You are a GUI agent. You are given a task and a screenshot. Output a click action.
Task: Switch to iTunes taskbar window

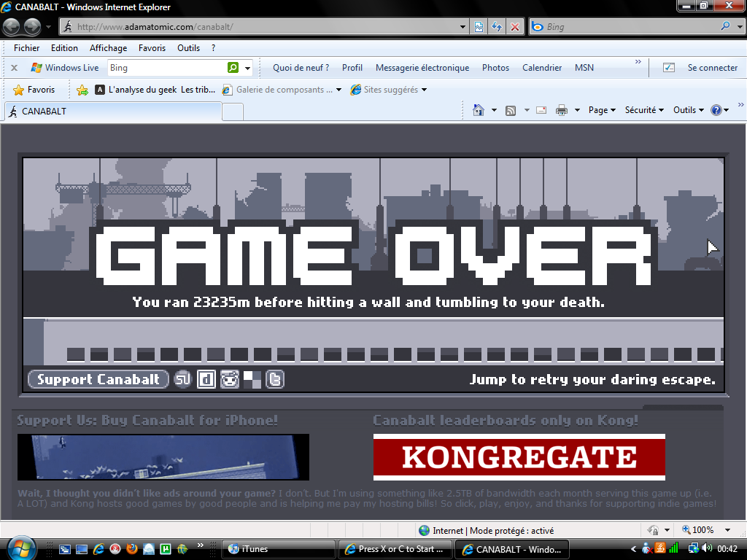[279, 549]
